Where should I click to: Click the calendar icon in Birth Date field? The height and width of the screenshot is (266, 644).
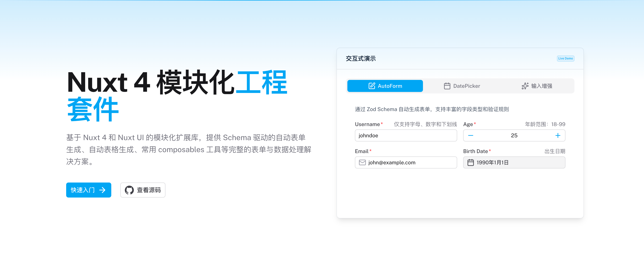(470, 162)
